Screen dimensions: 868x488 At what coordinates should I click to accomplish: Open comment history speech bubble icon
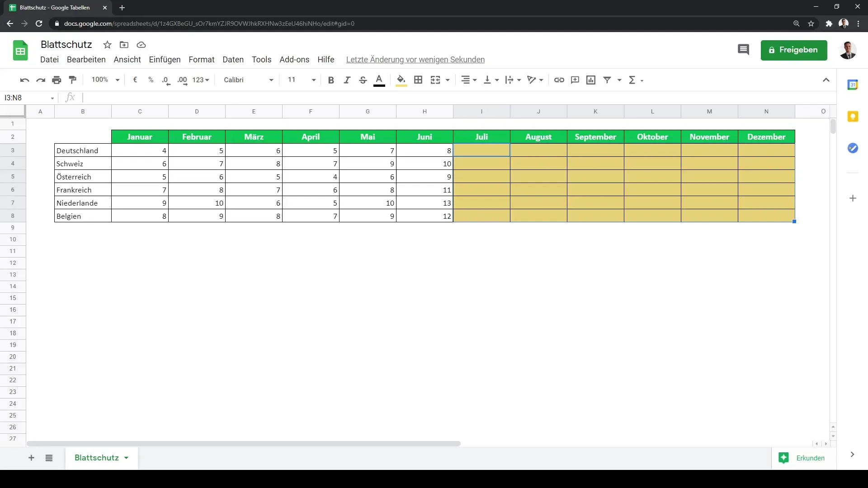(x=743, y=50)
